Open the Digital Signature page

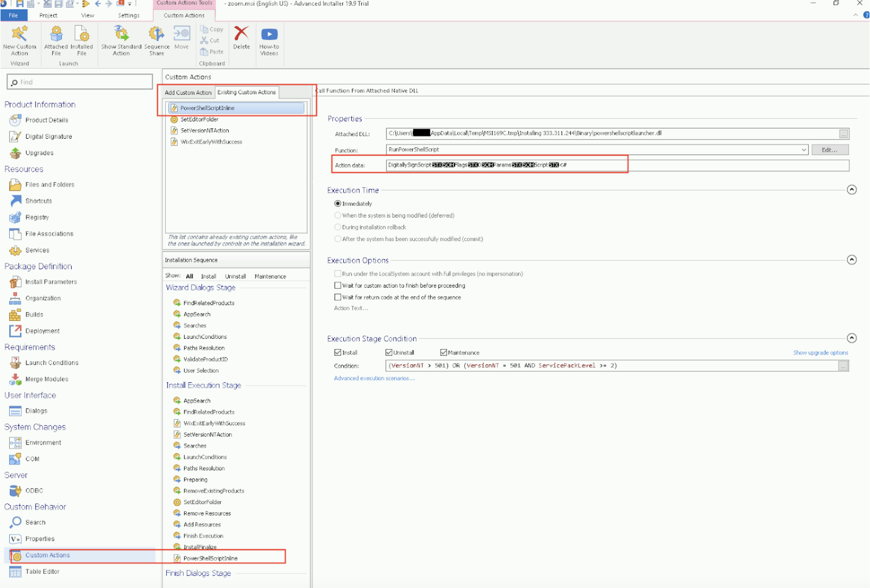pos(48,137)
